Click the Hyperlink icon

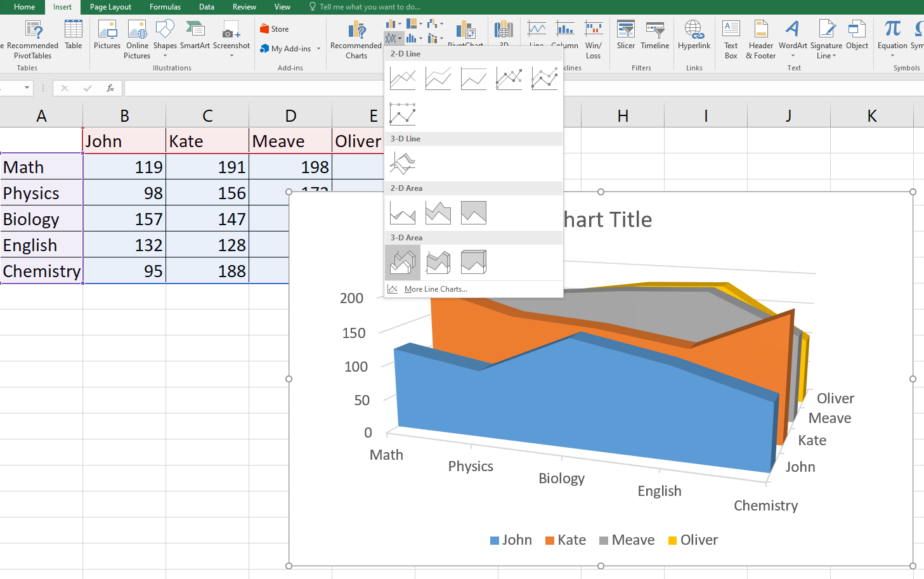694,36
